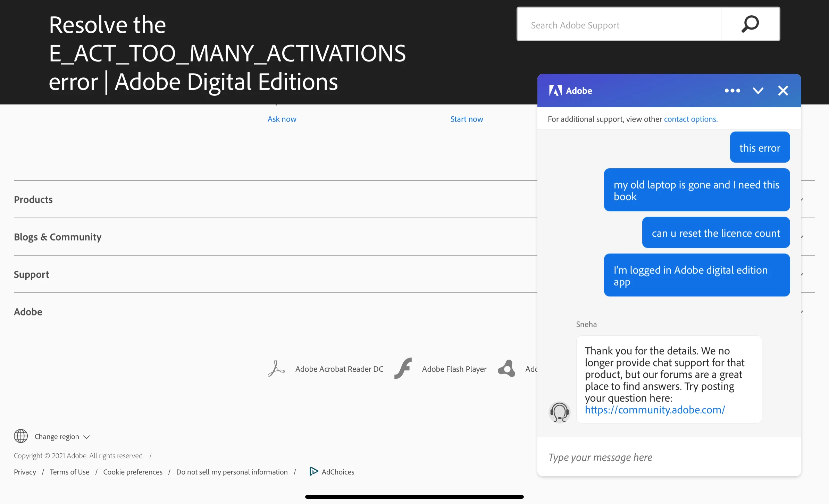Click the Adobe logo in chat header
The width and height of the screenshot is (829, 504).
[x=555, y=91]
